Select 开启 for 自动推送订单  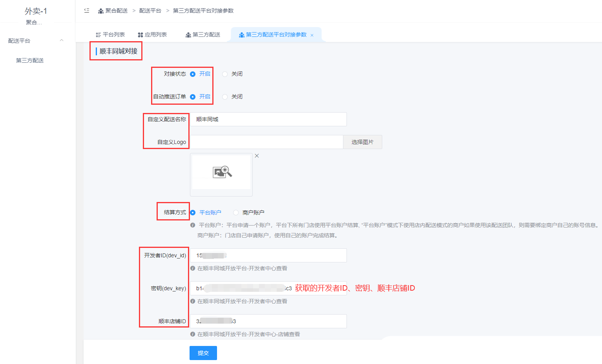(193, 97)
